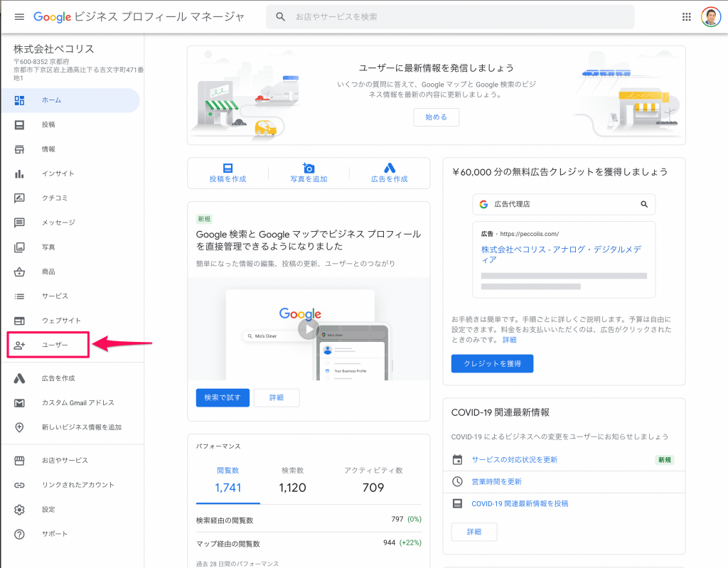Open the account profile avatar

pyautogui.click(x=710, y=17)
